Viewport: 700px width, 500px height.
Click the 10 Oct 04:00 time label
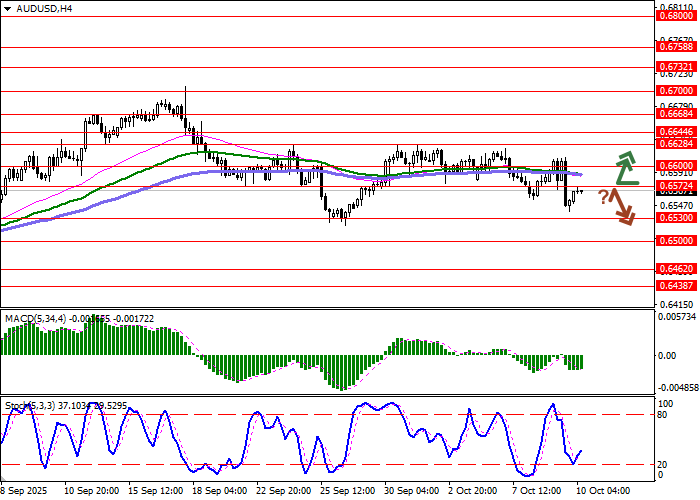(604, 491)
